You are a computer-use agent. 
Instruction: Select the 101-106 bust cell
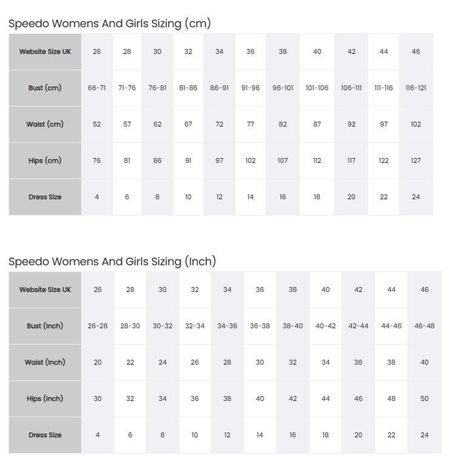317,88
